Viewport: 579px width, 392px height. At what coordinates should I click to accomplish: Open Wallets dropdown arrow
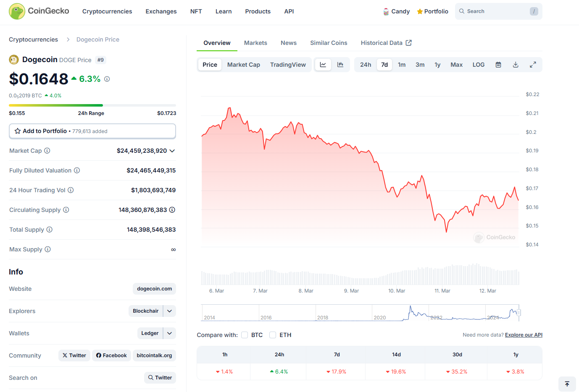[170, 333]
